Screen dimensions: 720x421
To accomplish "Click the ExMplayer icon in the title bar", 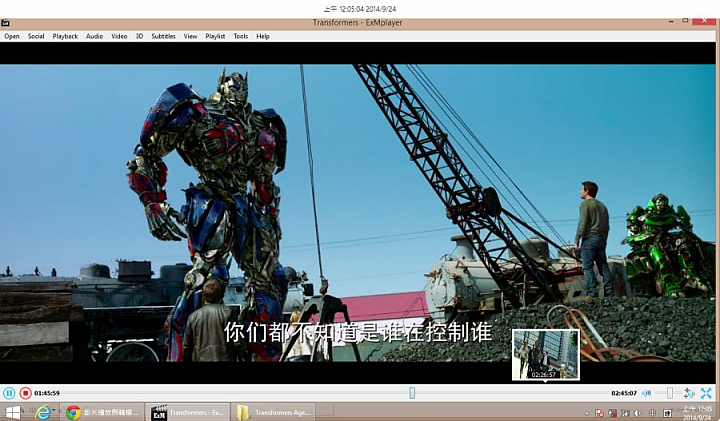I will coord(6,22).
